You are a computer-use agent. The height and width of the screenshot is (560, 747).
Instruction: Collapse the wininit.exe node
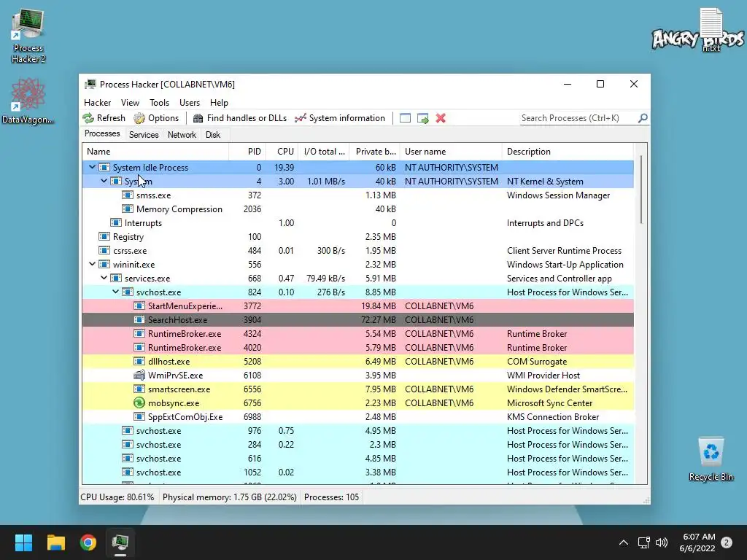pos(93,264)
